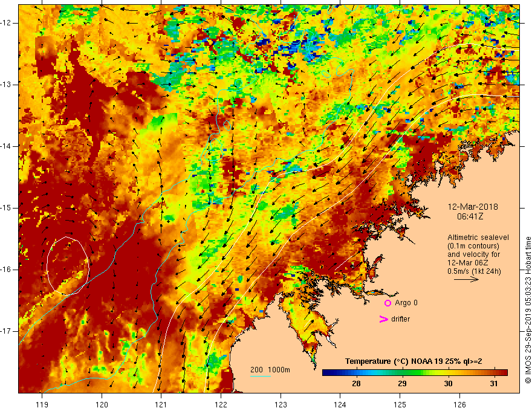Viewport: 532px width, 411px height.
Task: Click the '0.5m/s (1kt 24h)' text
Action: click(x=474, y=271)
